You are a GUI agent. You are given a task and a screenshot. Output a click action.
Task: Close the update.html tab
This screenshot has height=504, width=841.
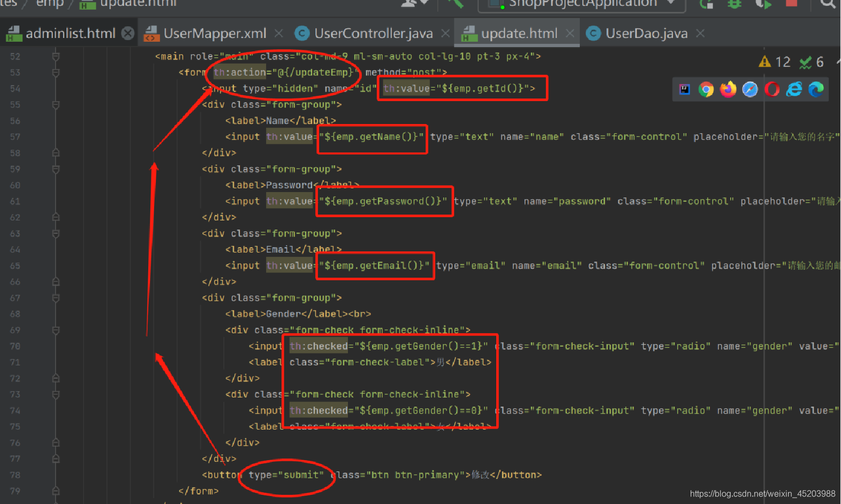(570, 33)
